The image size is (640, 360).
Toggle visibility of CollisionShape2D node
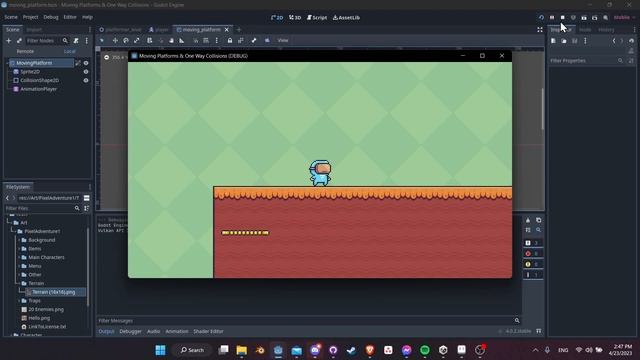point(86,80)
